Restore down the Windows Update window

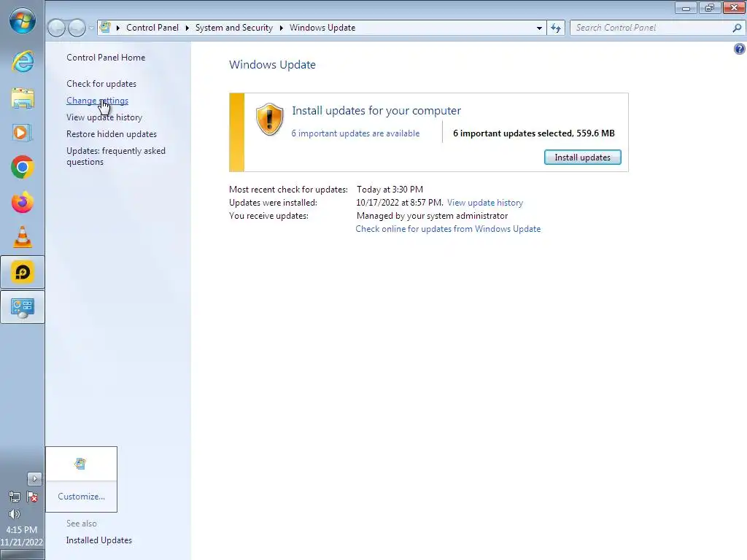click(x=710, y=8)
